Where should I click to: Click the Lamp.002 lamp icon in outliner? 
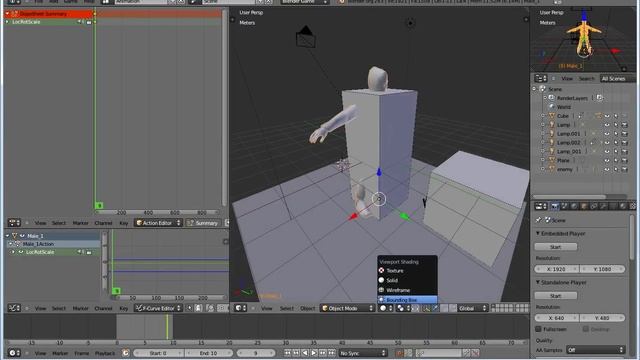[x=552, y=142]
